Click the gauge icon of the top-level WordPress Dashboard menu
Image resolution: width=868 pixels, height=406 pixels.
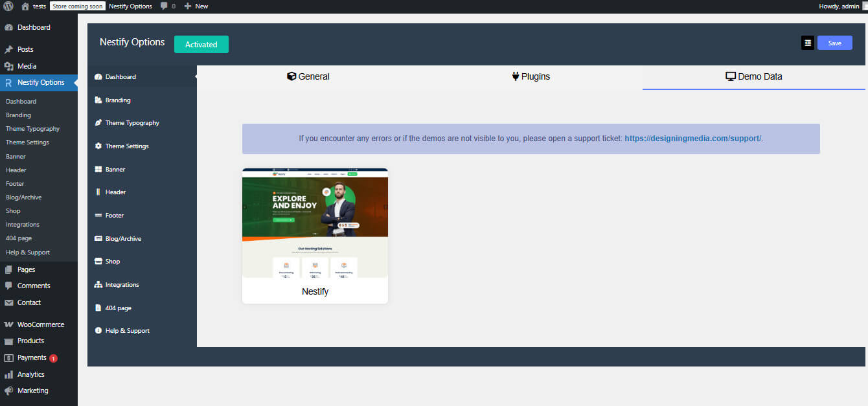click(8, 27)
